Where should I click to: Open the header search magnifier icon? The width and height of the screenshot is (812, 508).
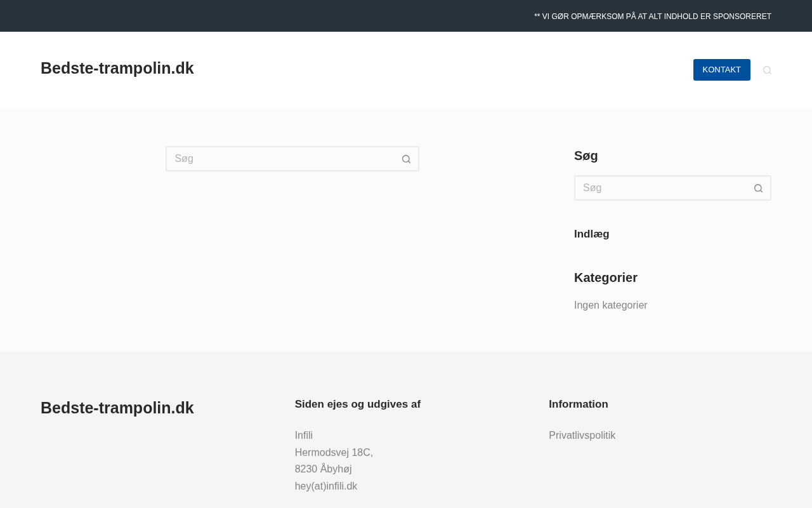coord(767,70)
